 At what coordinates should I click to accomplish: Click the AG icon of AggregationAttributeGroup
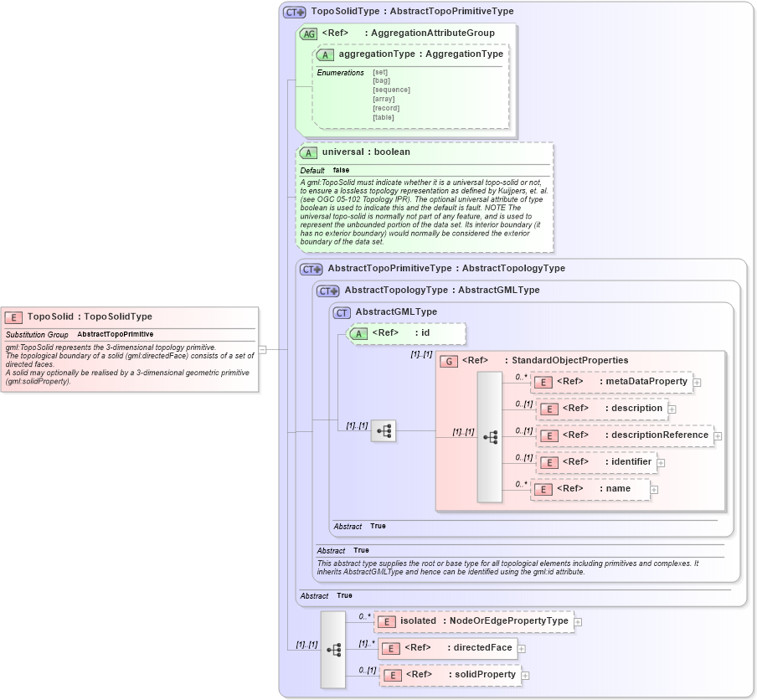pyautogui.click(x=308, y=33)
